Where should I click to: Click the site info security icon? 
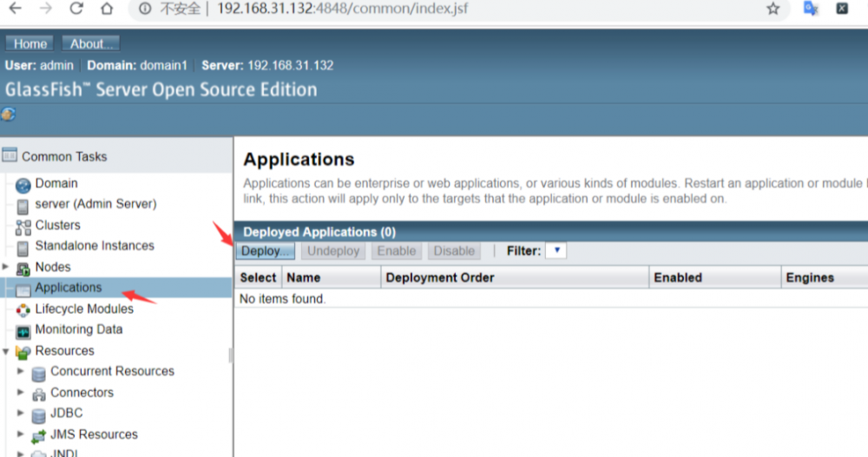(x=145, y=9)
